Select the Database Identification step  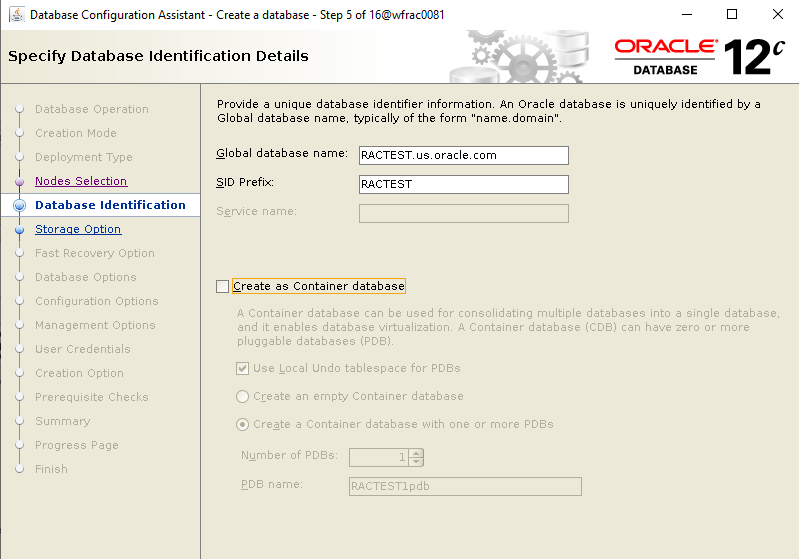coord(110,205)
